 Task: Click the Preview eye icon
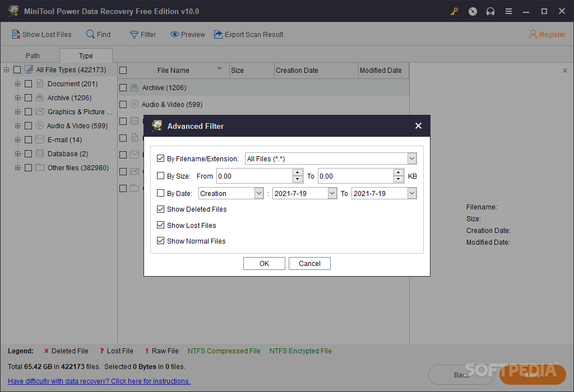175,34
